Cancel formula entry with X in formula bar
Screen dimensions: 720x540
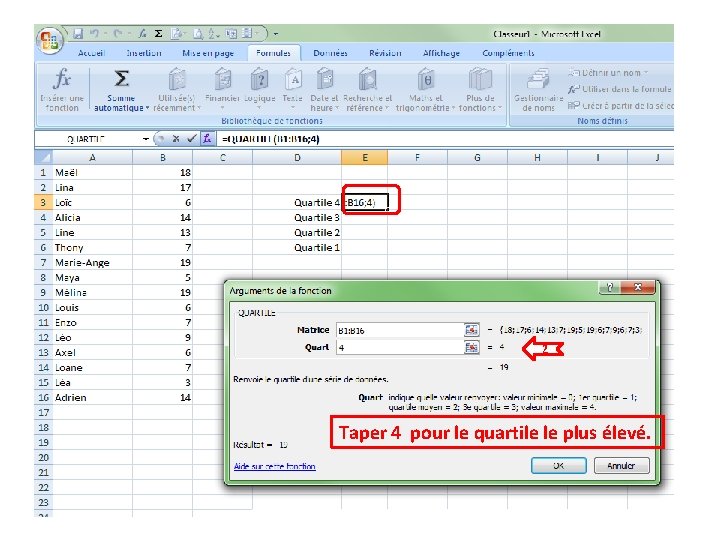coord(176,139)
